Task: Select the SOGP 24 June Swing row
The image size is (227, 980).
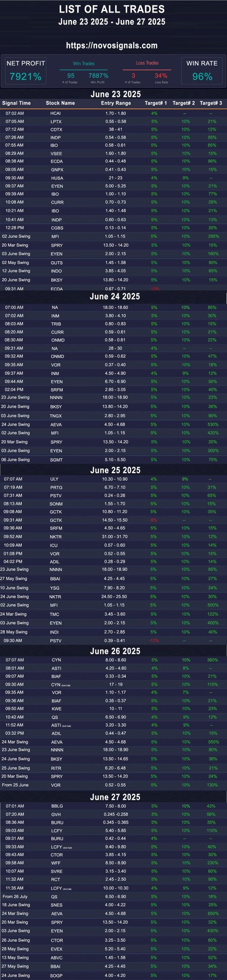Action: (x=113, y=976)
